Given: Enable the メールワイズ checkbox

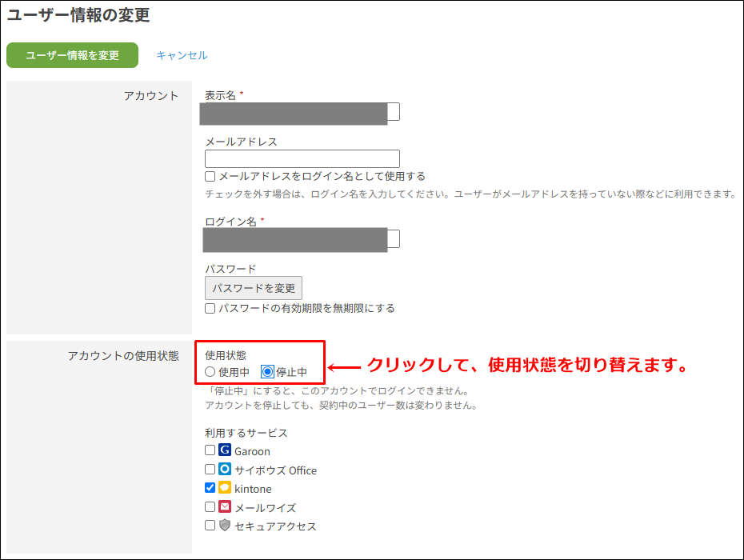Looking at the screenshot, I should point(210,507).
